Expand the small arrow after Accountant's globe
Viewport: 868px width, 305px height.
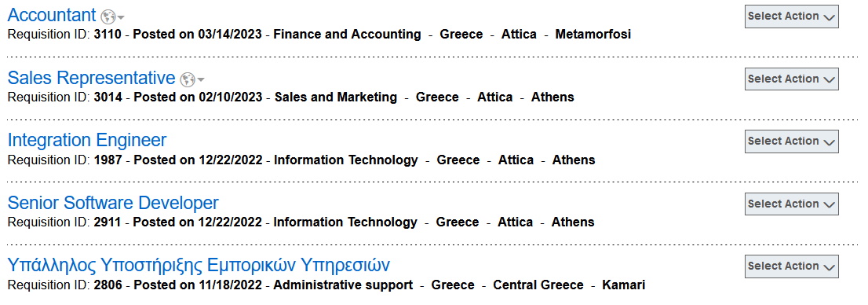pos(121,17)
